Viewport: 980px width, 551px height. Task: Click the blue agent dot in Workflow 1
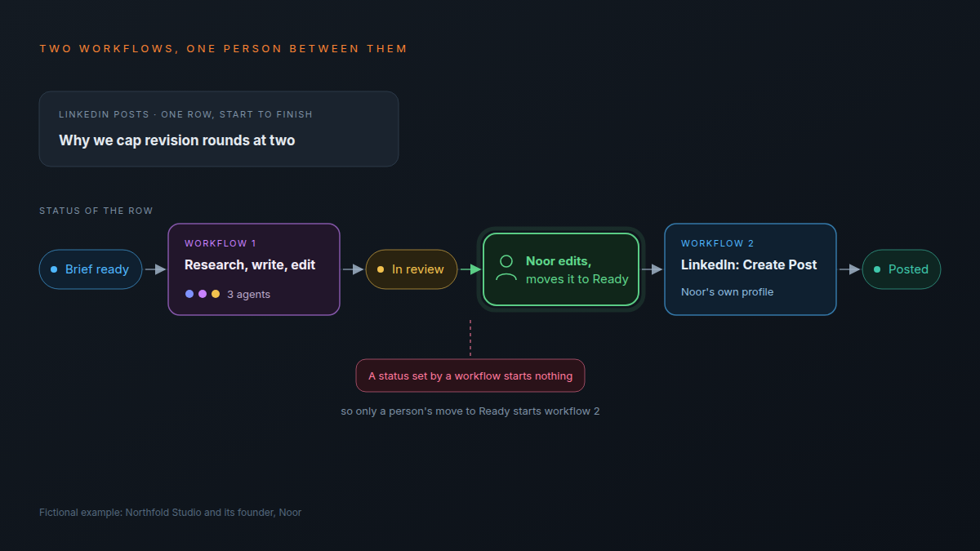point(189,294)
